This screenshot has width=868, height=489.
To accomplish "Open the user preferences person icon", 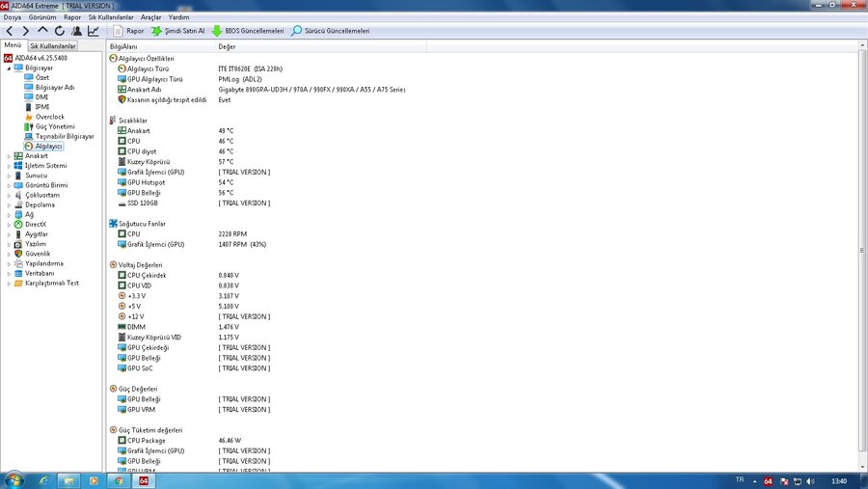I will 76,31.
